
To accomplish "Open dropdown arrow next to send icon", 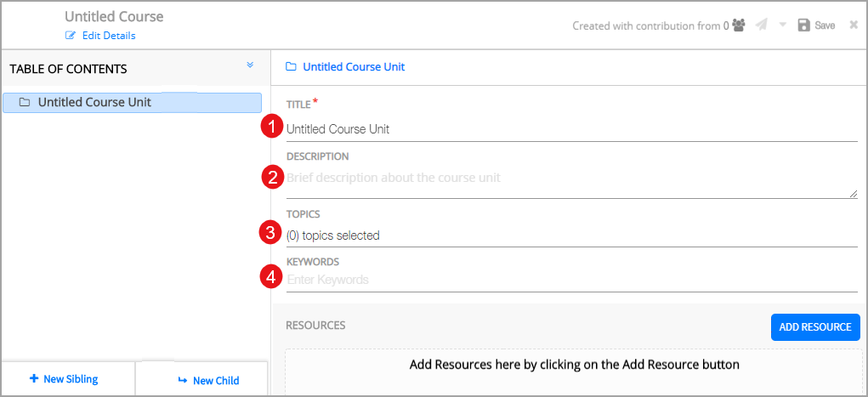I will tap(783, 26).
